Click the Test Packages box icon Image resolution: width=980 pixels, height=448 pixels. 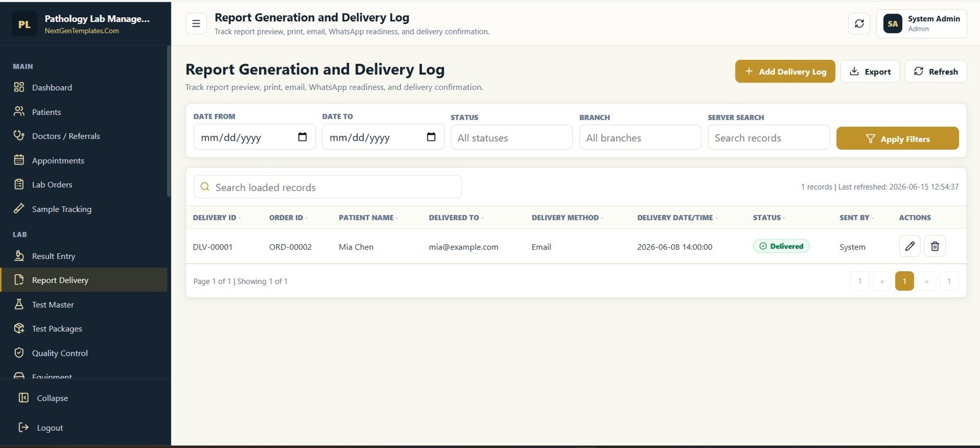point(19,328)
